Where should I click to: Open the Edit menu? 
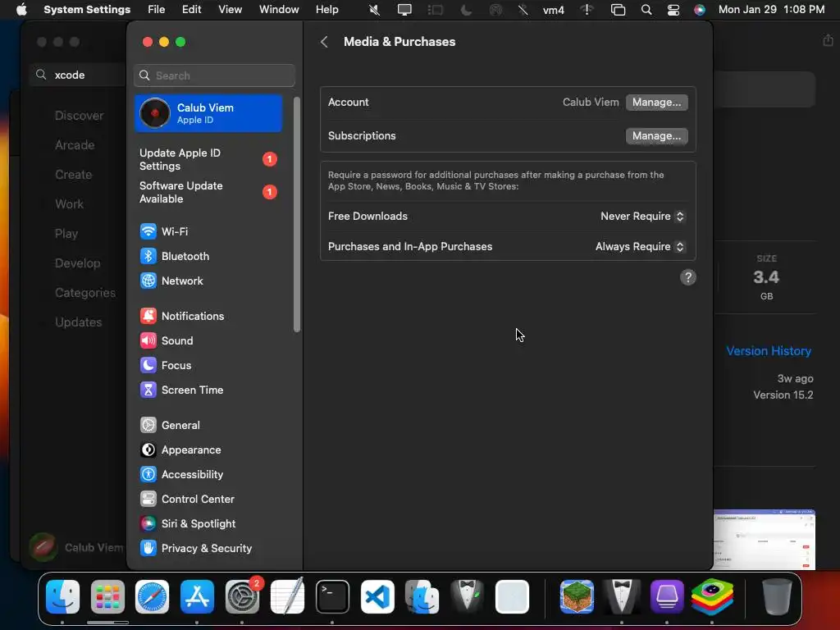[x=191, y=10]
